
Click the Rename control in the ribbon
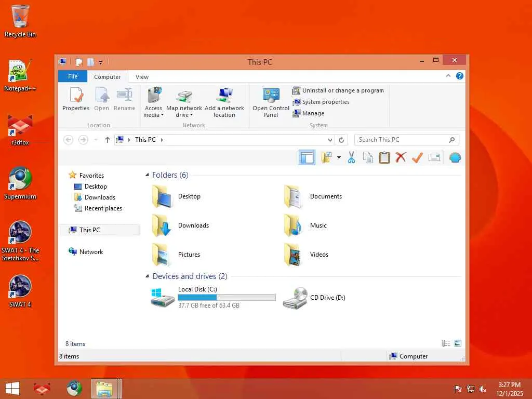coord(124,99)
